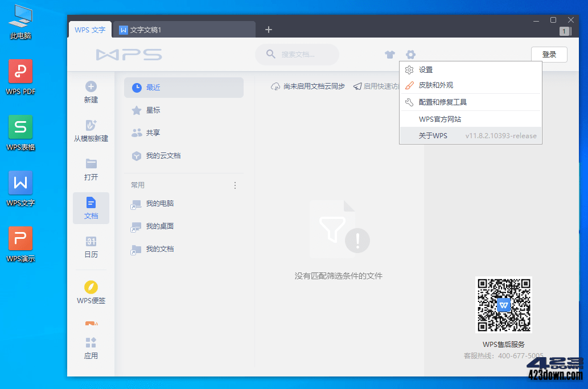The width and height of the screenshot is (588, 389).
Task: Launch WPS文字 from the desktop
Action: tap(20, 188)
